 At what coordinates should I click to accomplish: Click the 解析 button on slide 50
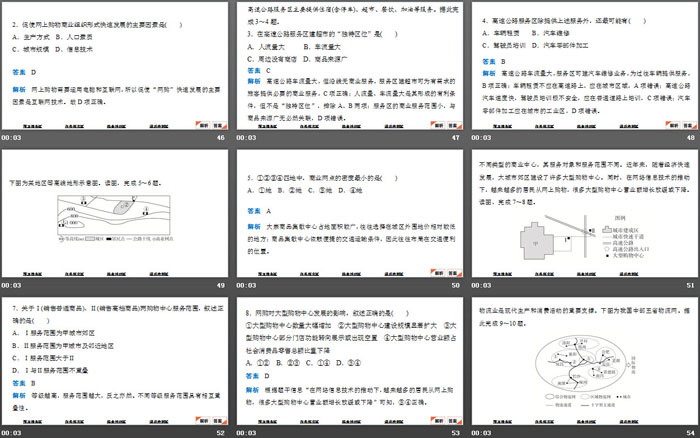coord(438,273)
